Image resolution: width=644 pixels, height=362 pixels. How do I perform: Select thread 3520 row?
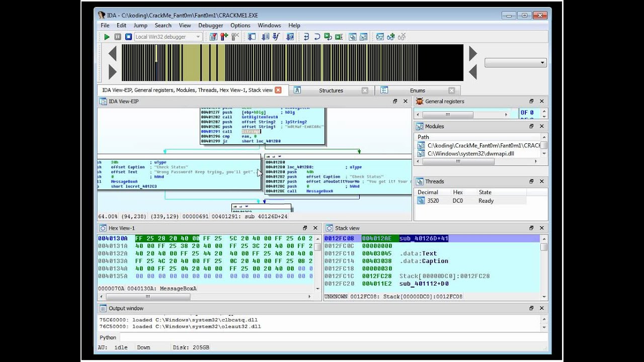[x=471, y=201]
